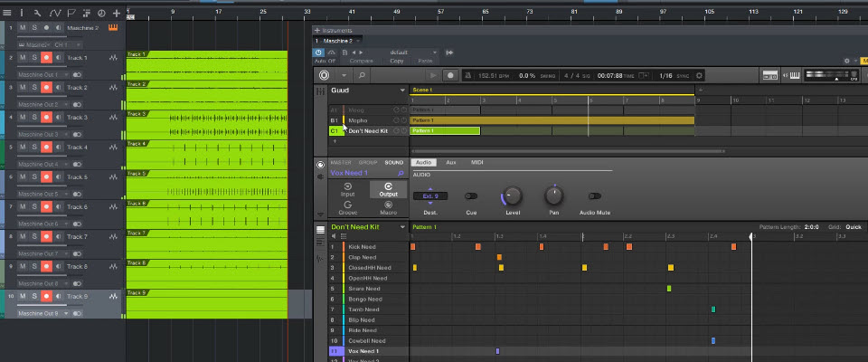Image resolution: width=868 pixels, height=362 pixels.
Task: Mute the Maschine 2 track
Action: [x=22, y=28]
